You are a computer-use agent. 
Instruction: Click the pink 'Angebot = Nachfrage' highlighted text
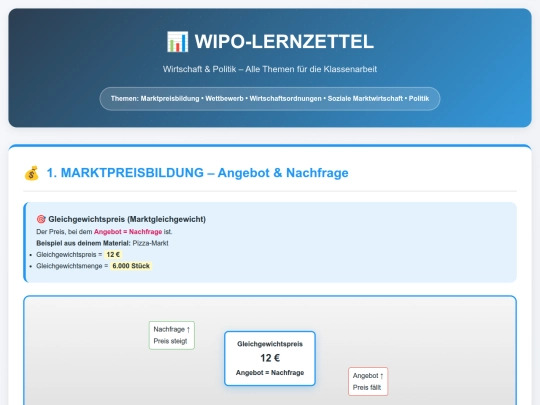128,232
